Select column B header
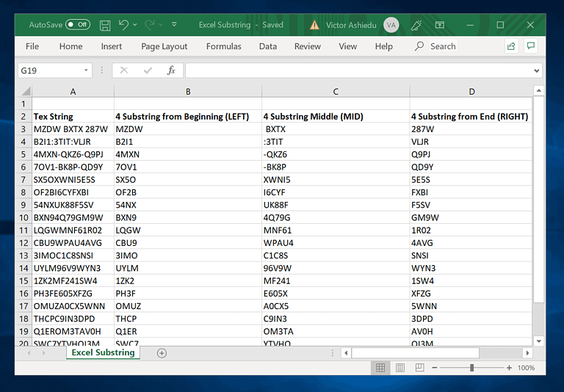Viewport: 564px width, 392px height. point(188,91)
